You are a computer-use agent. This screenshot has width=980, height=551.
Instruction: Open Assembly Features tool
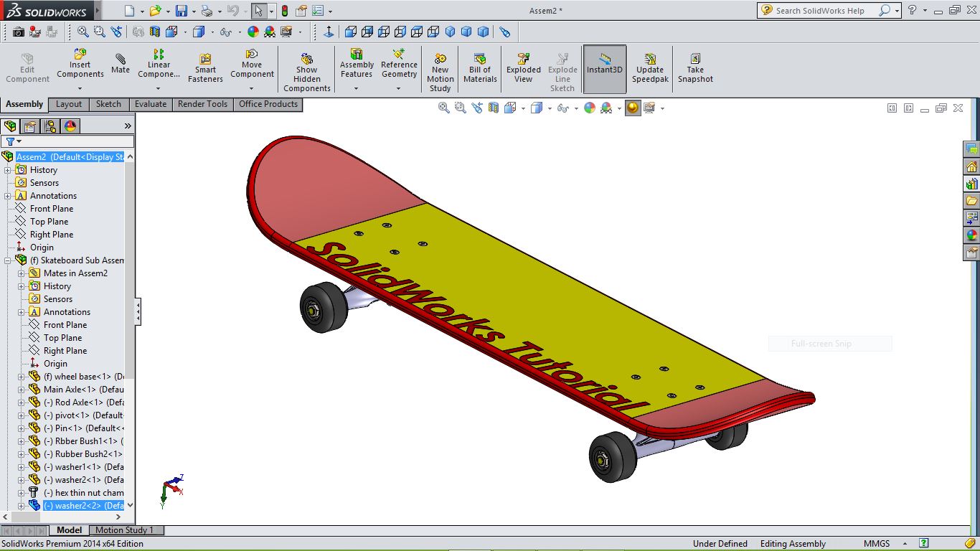(357, 64)
